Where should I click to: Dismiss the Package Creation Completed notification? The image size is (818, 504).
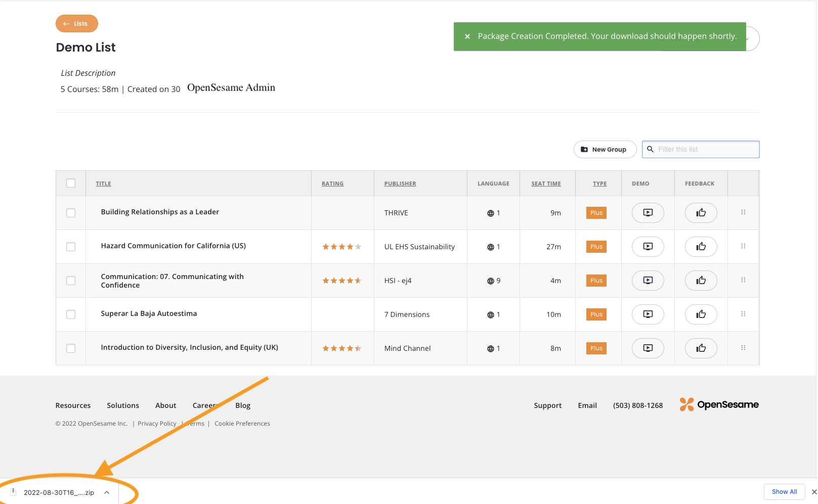pos(467,36)
